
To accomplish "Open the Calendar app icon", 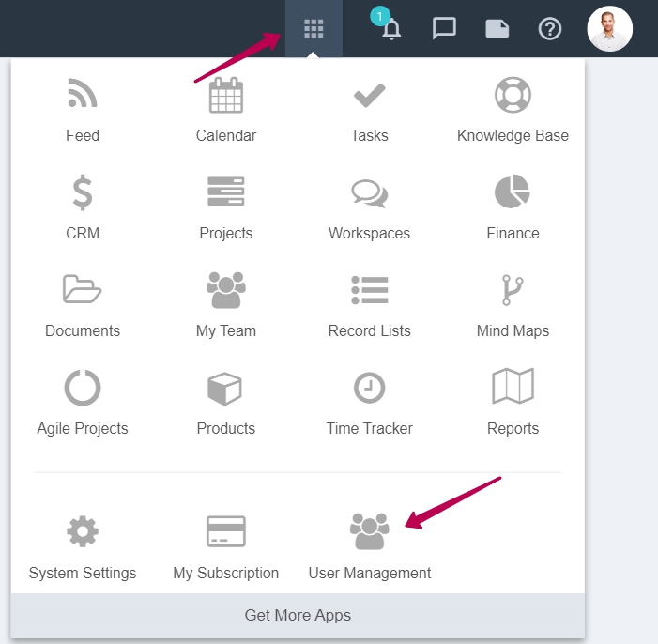I will tap(226, 95).
